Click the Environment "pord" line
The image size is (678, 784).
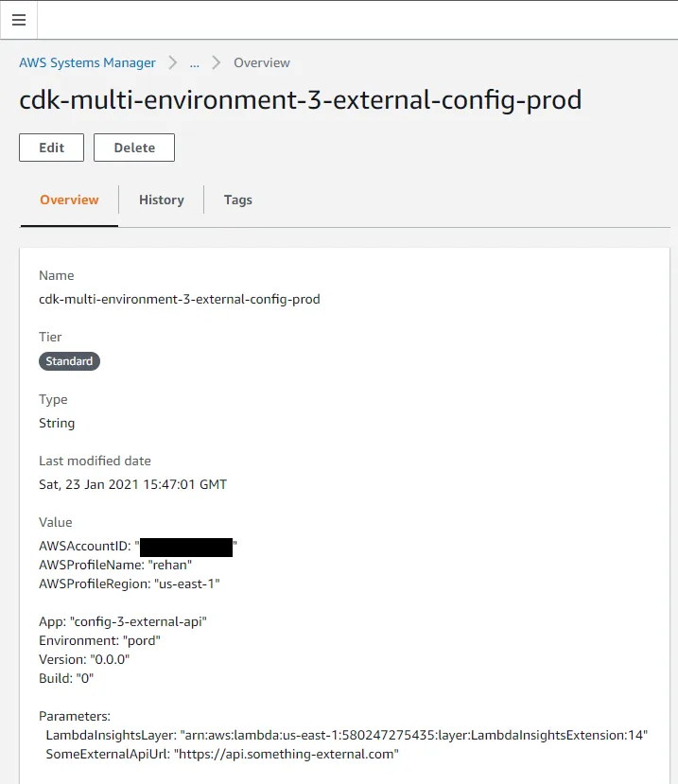point(99,640)
